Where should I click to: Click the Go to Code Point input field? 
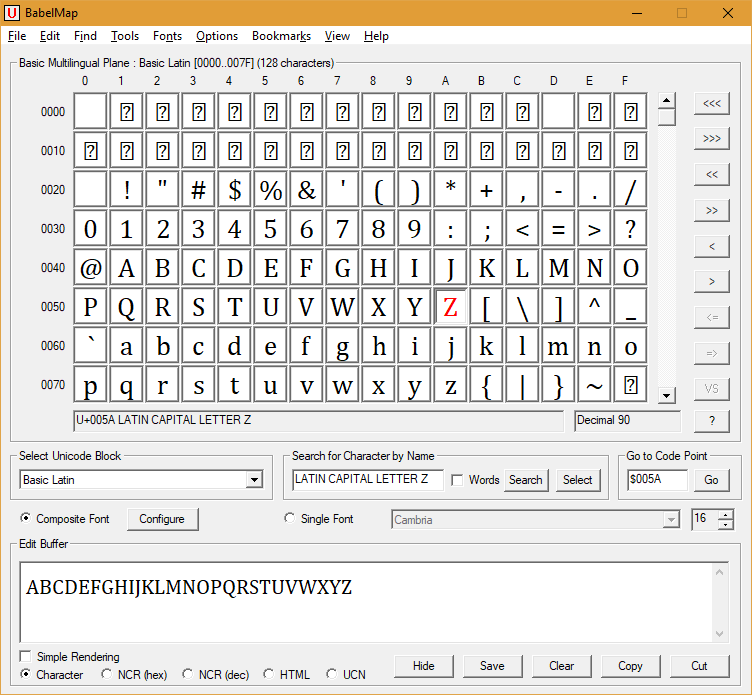pyautogui.click(x=657, y=480)
